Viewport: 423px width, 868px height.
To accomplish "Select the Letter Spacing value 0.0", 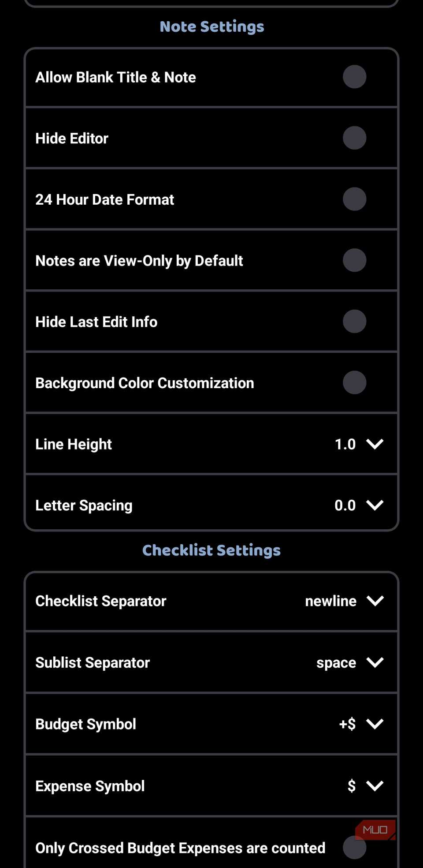I will coord(345,505).
